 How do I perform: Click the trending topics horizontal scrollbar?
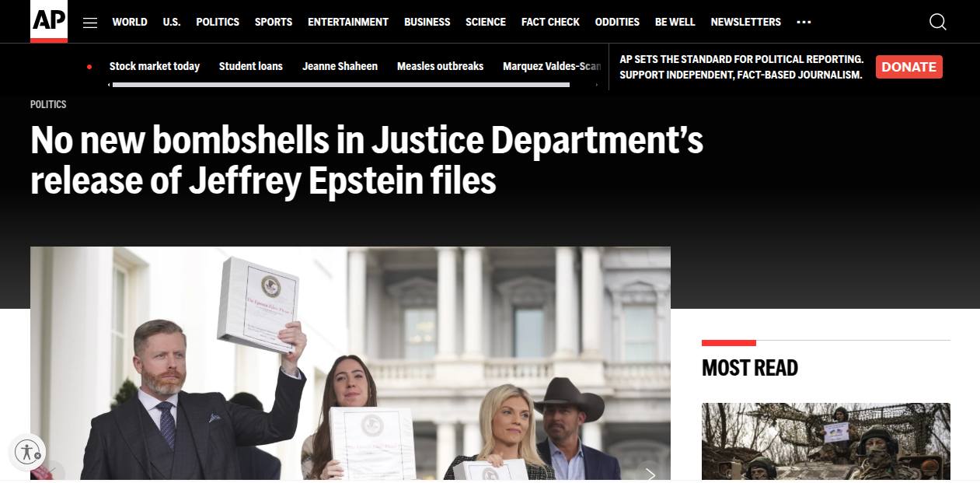(x=341, y=85)
